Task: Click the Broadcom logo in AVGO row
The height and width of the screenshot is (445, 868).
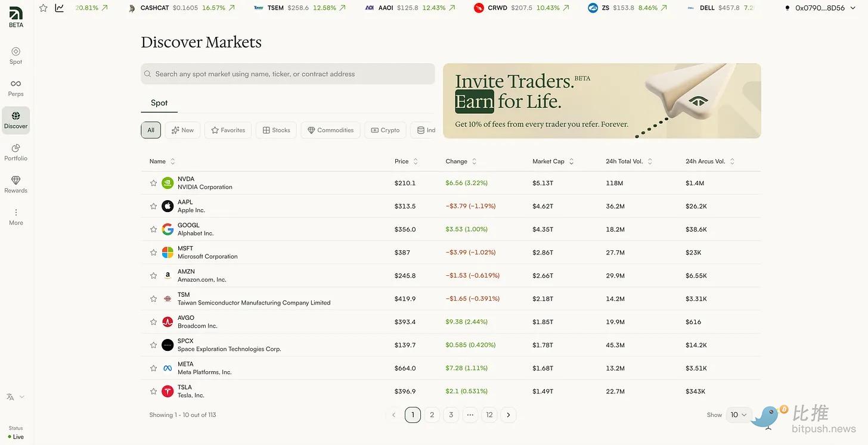Action: click(x=168, y=322)
